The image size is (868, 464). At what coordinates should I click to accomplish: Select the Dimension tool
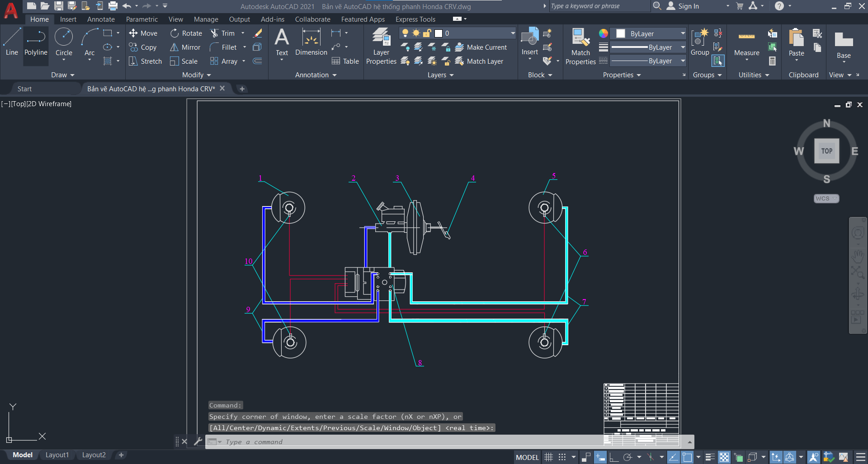pos(311,42)
